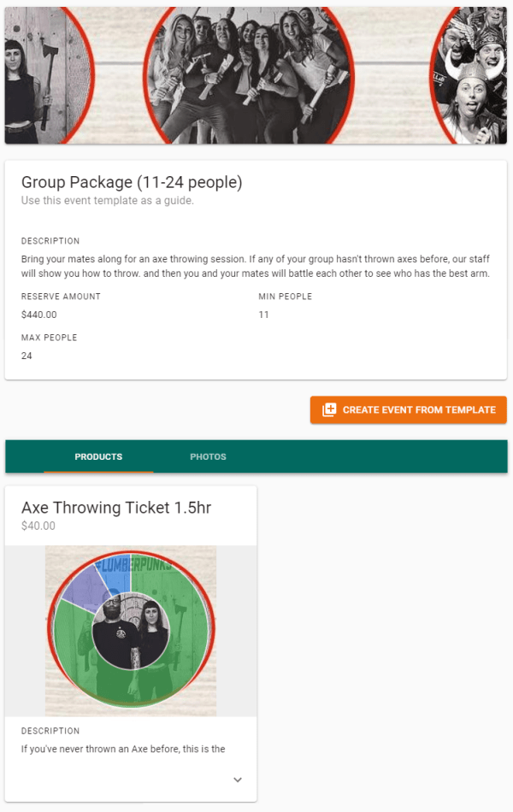Click the Axe Throwing Ticket 1.5hr title
This screenshot has height=812, width=513.
click(116, 508)
